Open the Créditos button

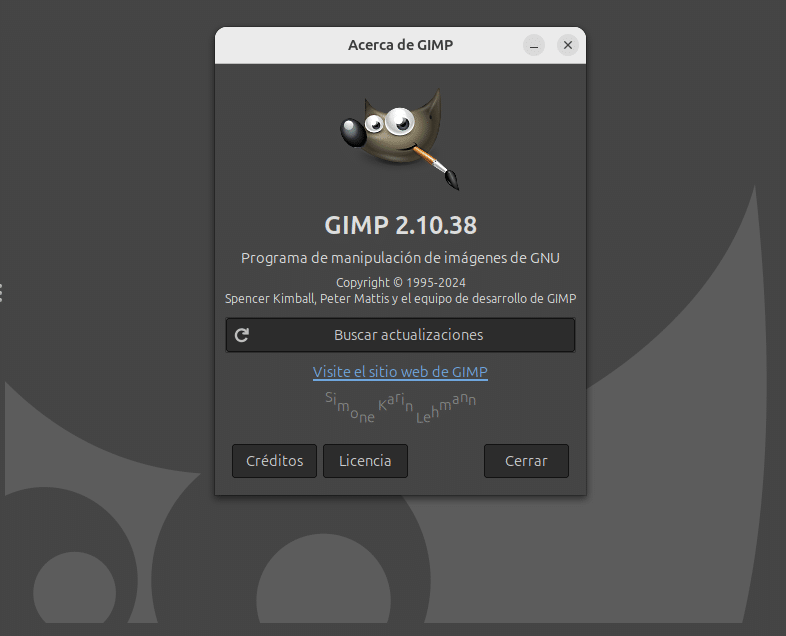(274, 461)
